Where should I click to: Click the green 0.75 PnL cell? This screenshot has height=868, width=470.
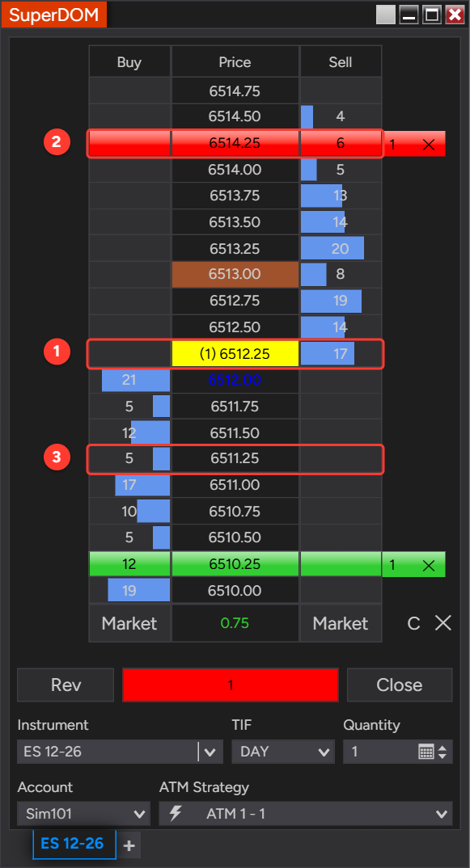coord(235,623)
